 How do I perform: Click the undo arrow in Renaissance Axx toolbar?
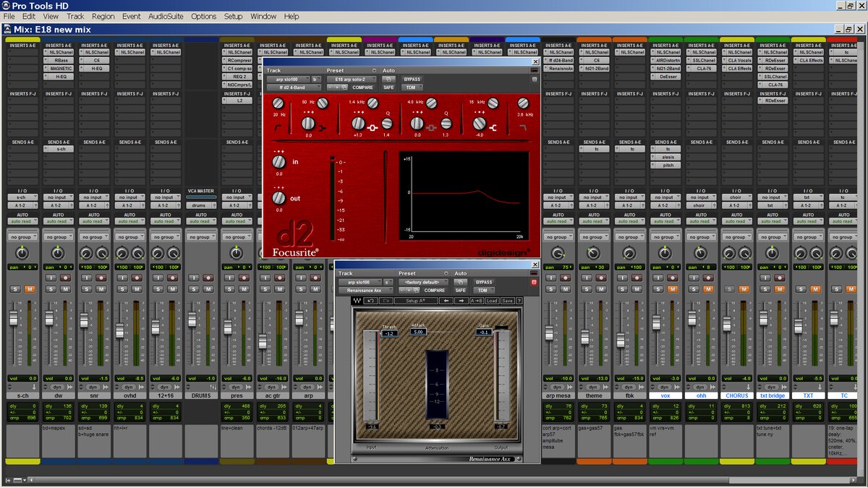[370, 301]
